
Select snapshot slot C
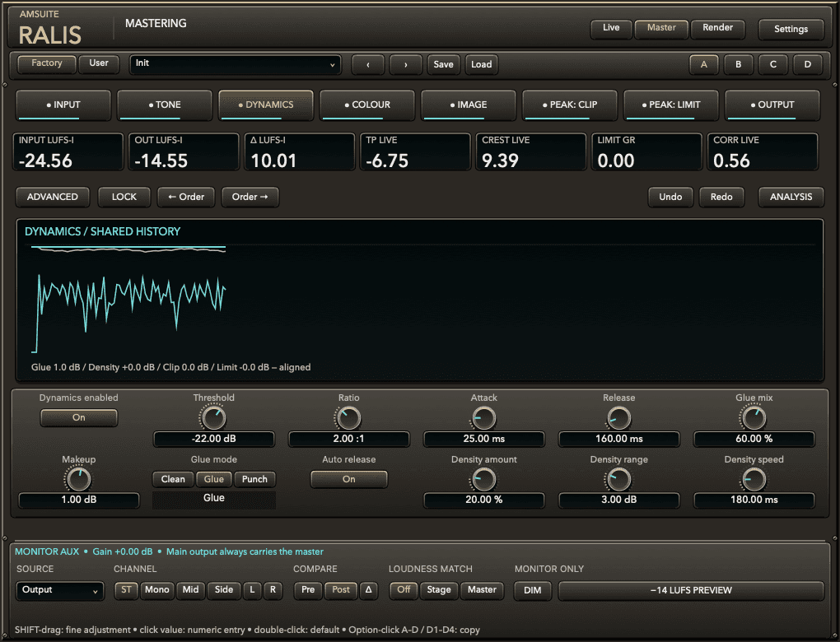773,64
